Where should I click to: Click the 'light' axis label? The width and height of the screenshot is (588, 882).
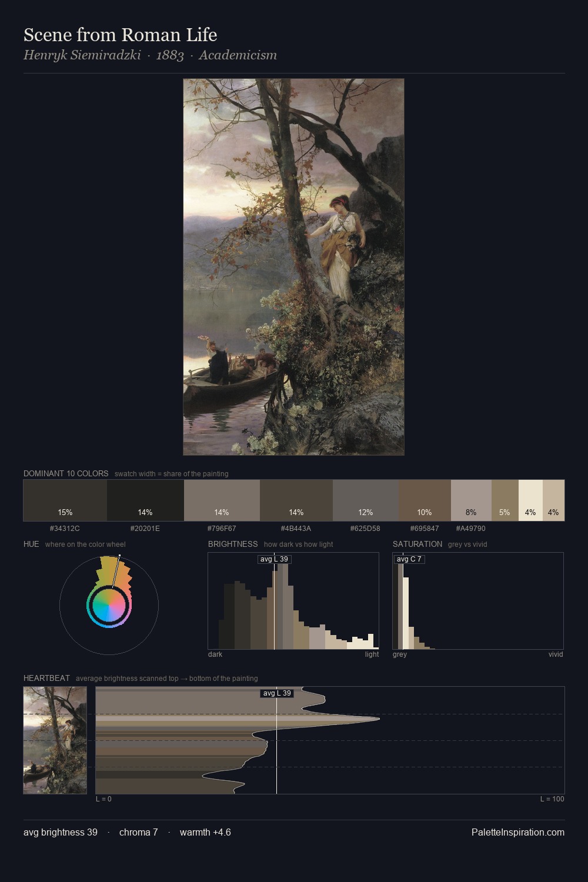pyautogui.click(x=372, y=654)
